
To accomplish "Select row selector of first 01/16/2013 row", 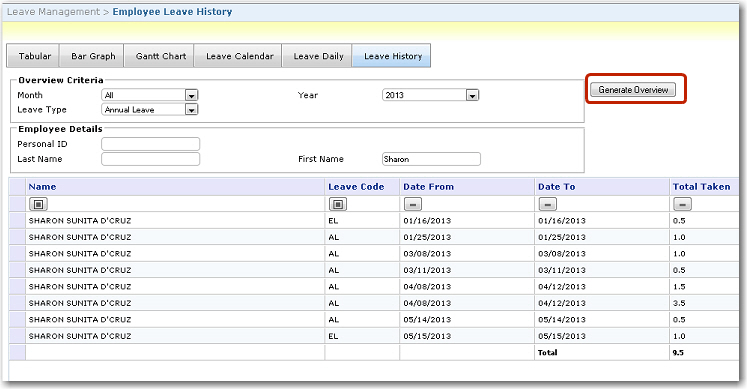I will click(18, 220).
